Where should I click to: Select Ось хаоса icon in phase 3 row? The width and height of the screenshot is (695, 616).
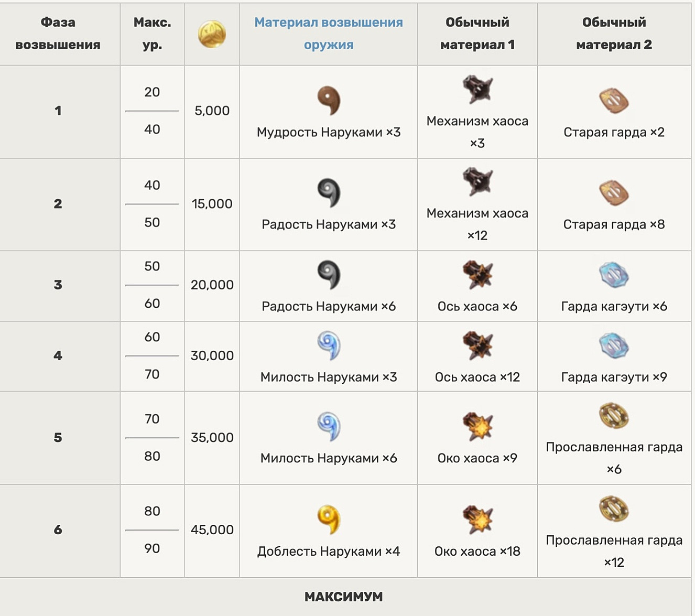(477, 275)
